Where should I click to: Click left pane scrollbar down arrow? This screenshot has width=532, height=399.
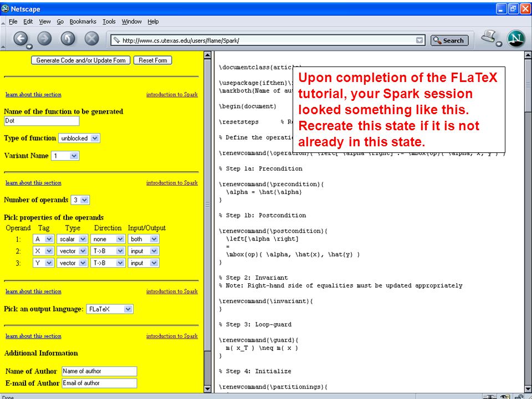point(208,389)
